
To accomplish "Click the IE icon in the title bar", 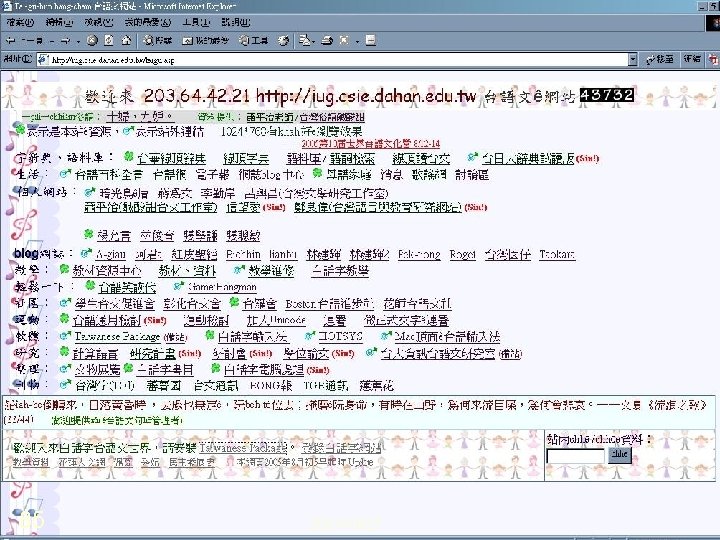I will click(6, 6).
